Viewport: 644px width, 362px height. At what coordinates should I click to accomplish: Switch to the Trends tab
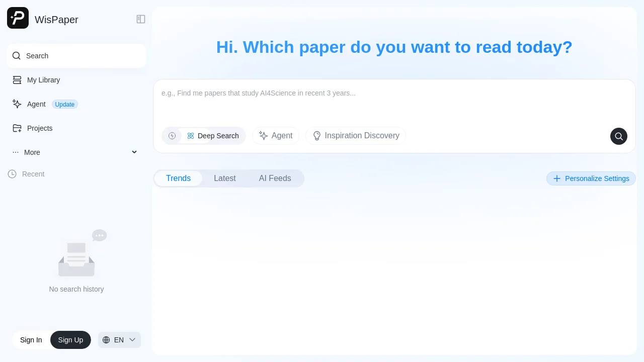point(178,178)
